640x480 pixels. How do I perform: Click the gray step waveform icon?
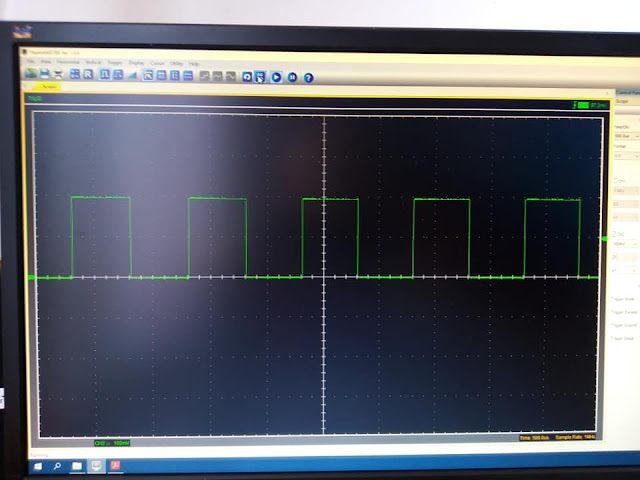(x=204, y=76)
